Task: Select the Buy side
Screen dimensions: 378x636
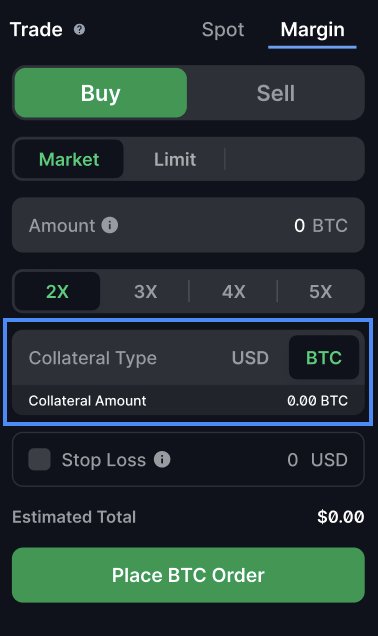Action: coord(101,93)
